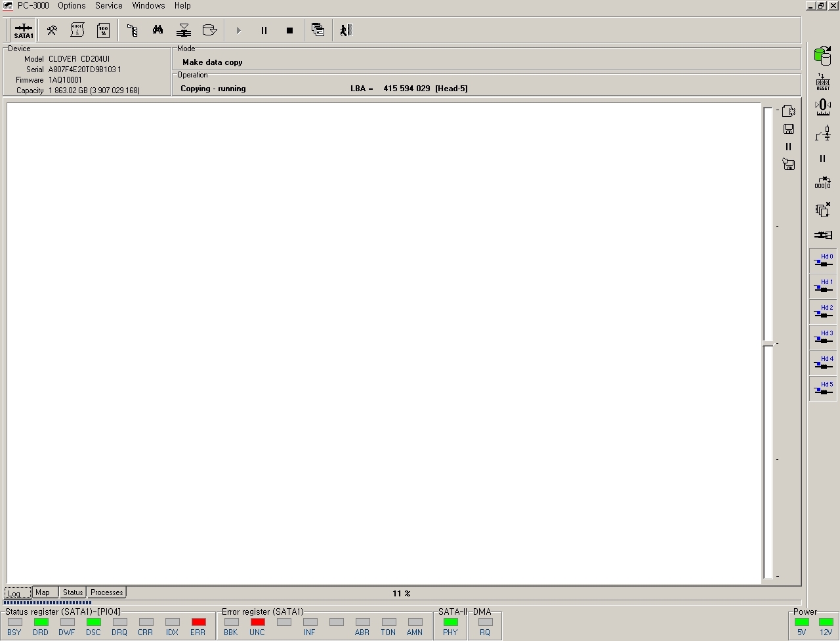Open the crossed hammer tools icon
This screenshot has height=641, width=840.
[51, 30]
